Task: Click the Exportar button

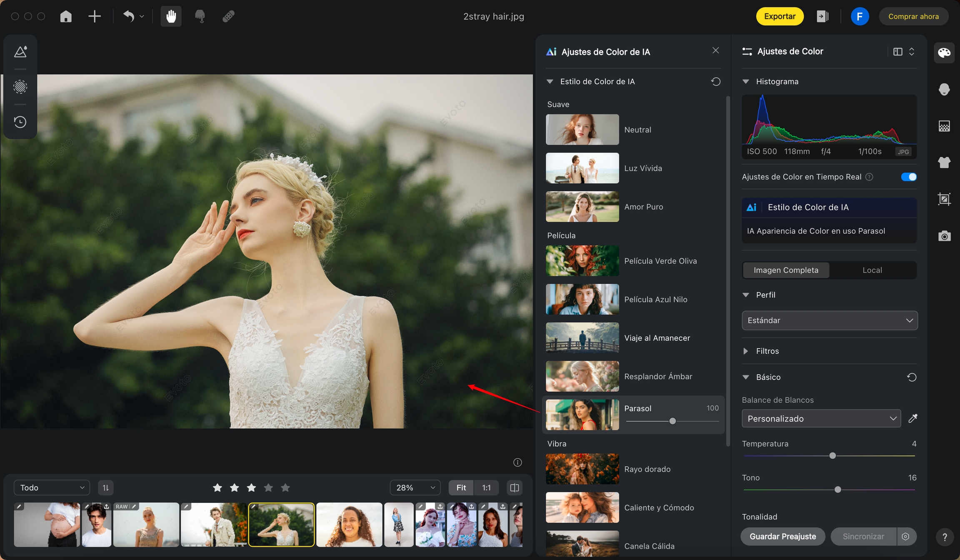Action: [780, 16]
